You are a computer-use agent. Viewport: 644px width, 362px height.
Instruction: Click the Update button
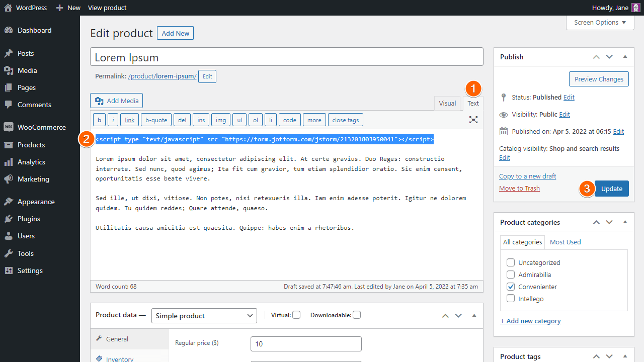(x=611, y=189)
